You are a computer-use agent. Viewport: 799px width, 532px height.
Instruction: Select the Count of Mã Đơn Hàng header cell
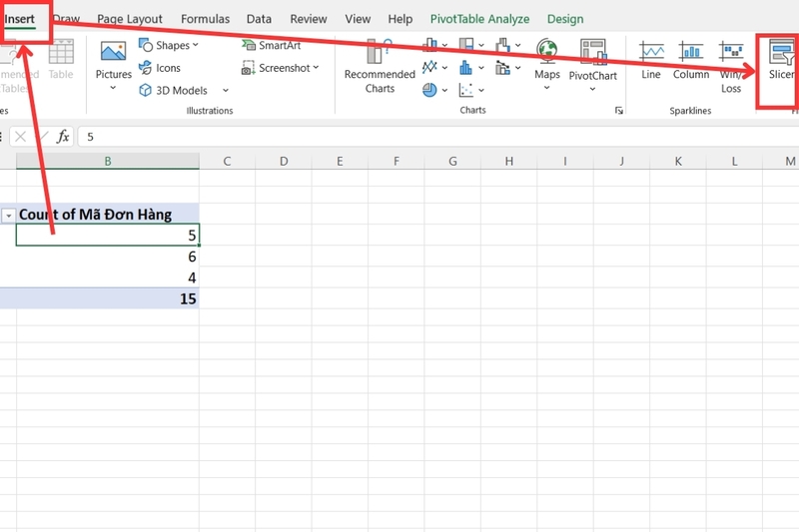click(x=108, y=214)
